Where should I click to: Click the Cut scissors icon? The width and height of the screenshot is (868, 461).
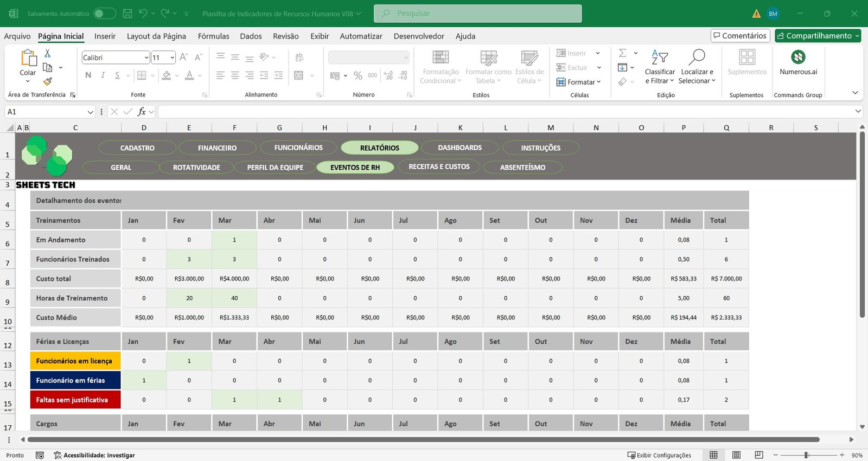pyautogui.click(x=47, y=53)
